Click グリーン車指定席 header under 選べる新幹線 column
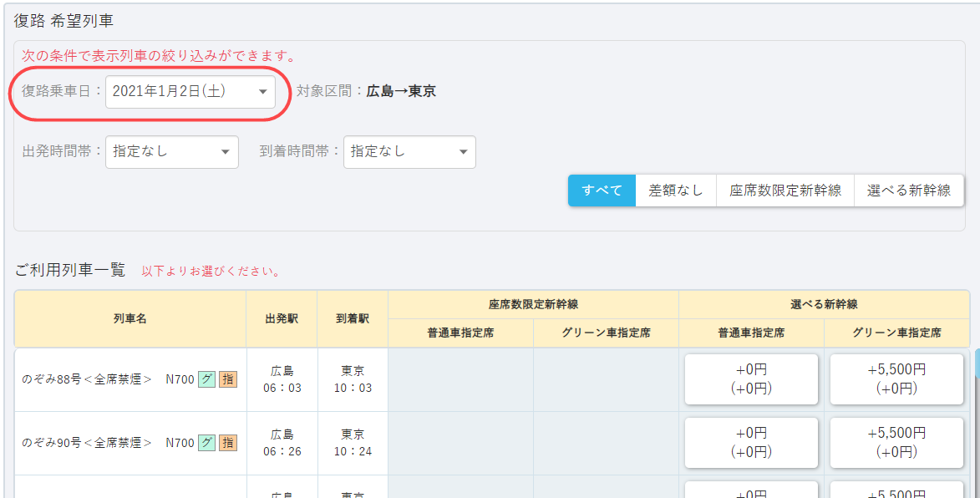 pos(897,333)
